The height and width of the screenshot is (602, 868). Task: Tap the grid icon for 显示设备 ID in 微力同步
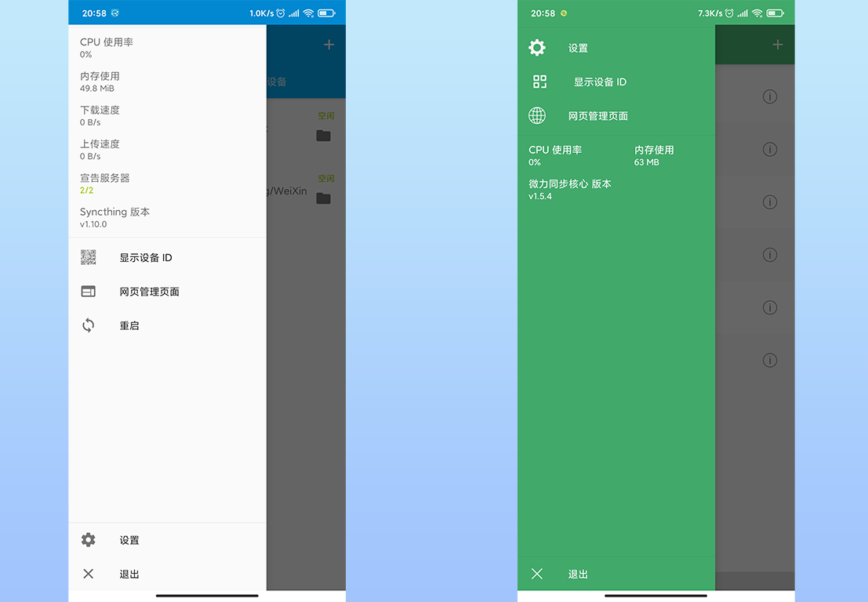tap(539, 81)
